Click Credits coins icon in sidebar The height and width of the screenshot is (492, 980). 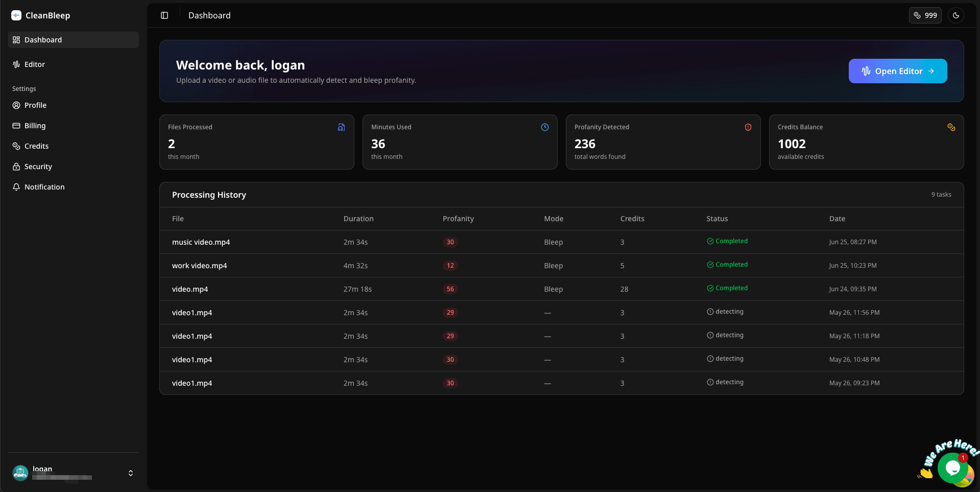click(x=16, y=146)
